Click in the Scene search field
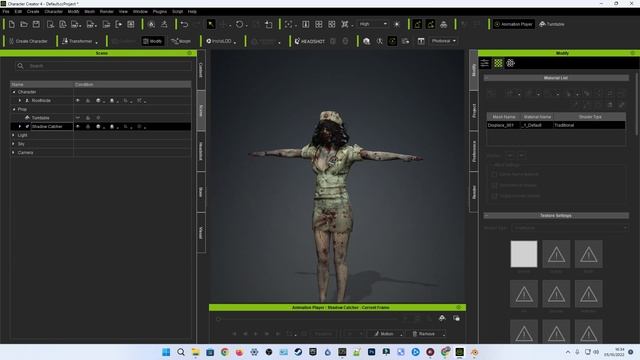Image resolution: width=640 pixels, height=360 pixels. pyautogui.click(x=103, y=66)
